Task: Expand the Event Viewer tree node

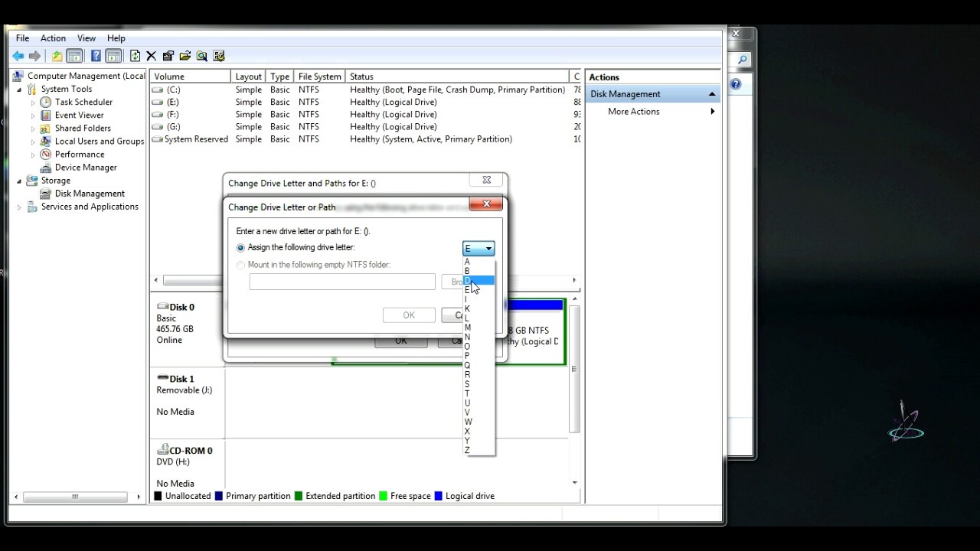Action: [33, 116]
